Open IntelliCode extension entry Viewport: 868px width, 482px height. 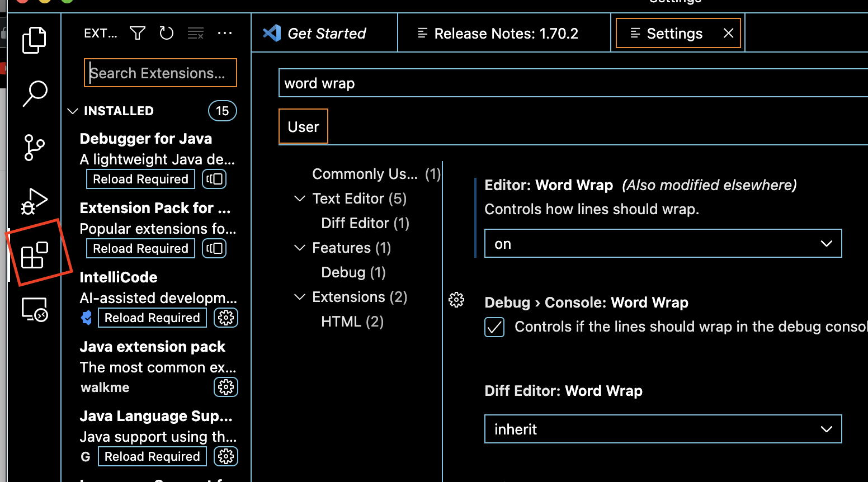point(156,297)
